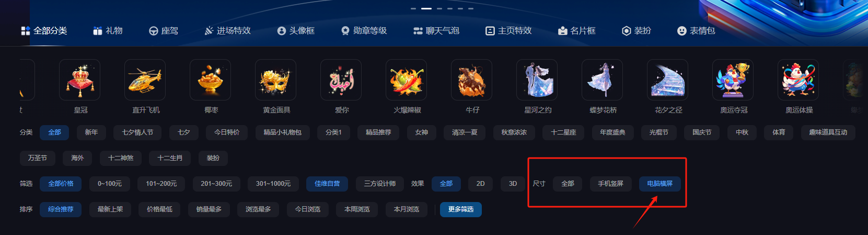The width and height of the screenshot is (868, 235).
Task: Select the 蝶梦花桥 gift icon
Action: click(x=602, y=80)
